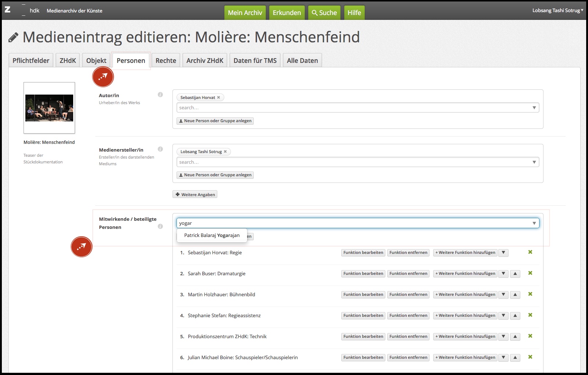Remove Lobsang Tashi Sotrug from Medienersteller/in
Image resolution: width=588 pixels, height=375 pixels.
(x=225, y=152)
